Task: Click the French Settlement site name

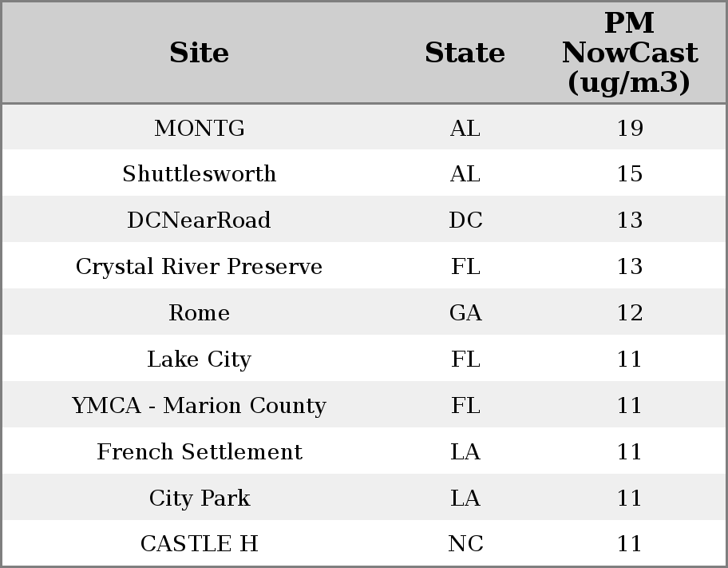Action: coord(200,452)
